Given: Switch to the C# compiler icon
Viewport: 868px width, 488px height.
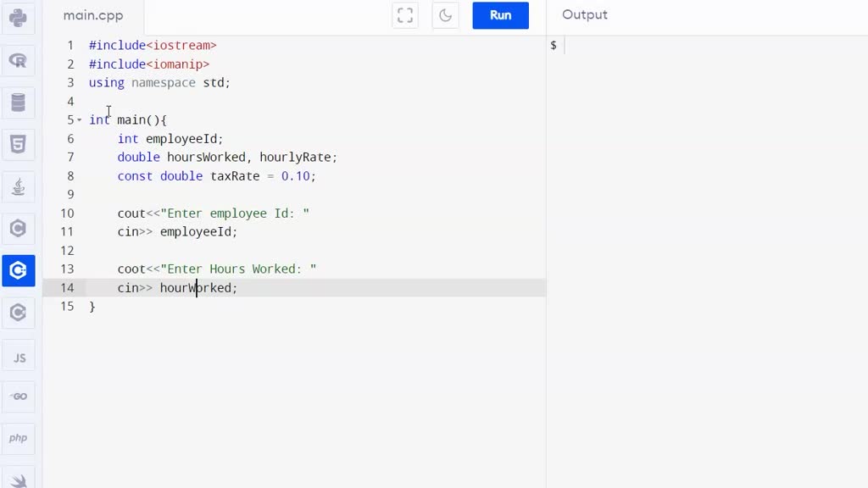Looking at the screenshot, I should (x=19, y=313).
